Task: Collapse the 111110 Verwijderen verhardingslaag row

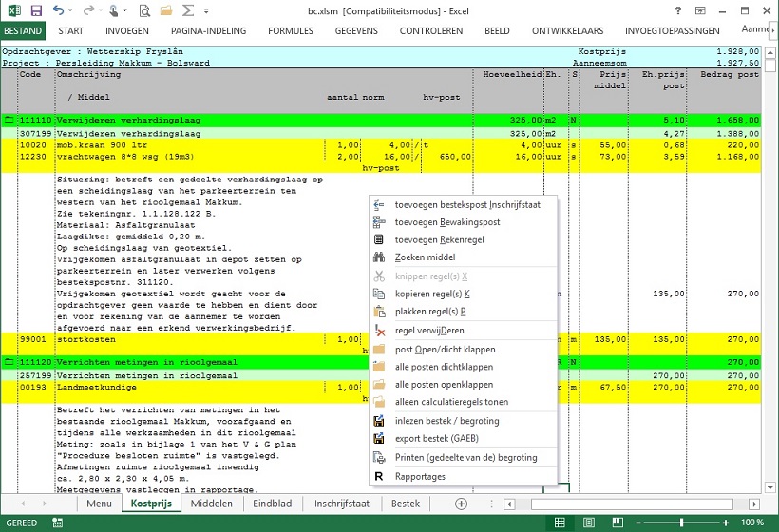Action: [9, 121]
